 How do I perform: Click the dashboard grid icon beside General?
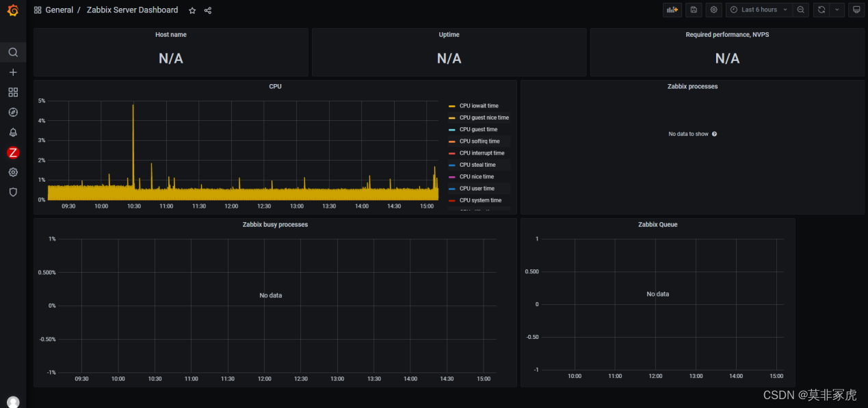click(38, 10)
